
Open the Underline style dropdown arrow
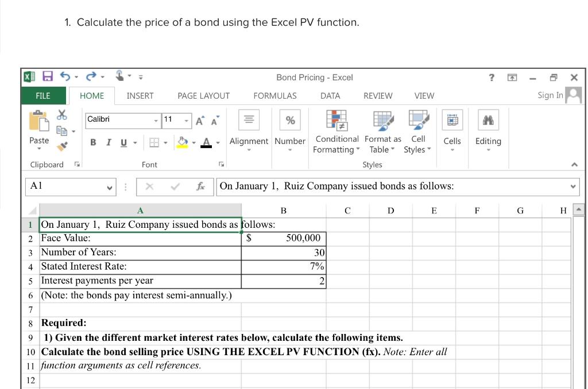pos(135,143)
